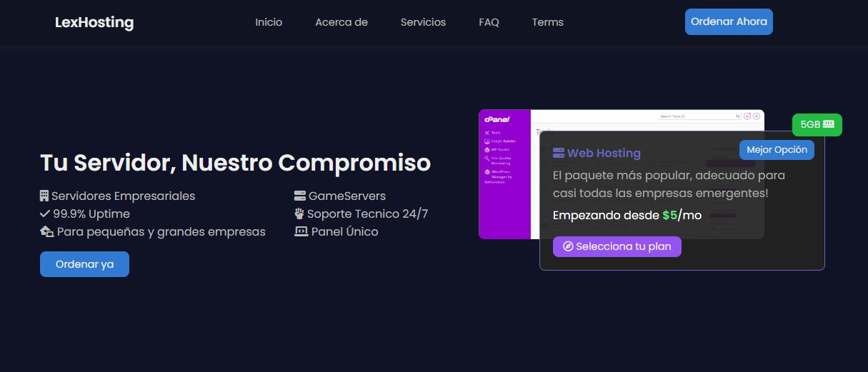The image size is (868, 372).
Task: Open the LexHosting logo home link
Action: pyautogui.click(x=94, y=22)
